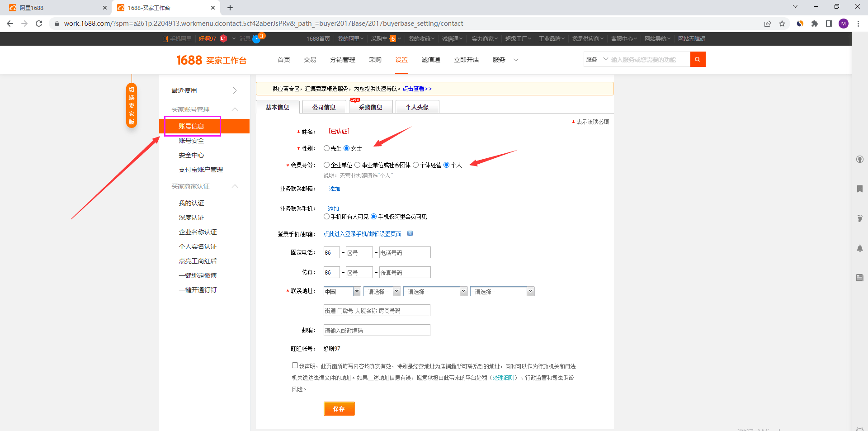Click the orange search magnifier button

pyautogui.click(x=698, y=59)
